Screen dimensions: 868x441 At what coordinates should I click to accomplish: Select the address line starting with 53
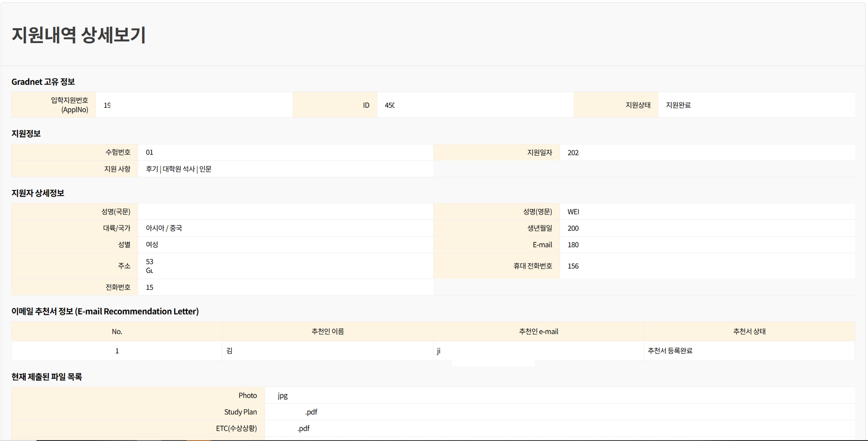pyautogui.click(x=149, y=262)
